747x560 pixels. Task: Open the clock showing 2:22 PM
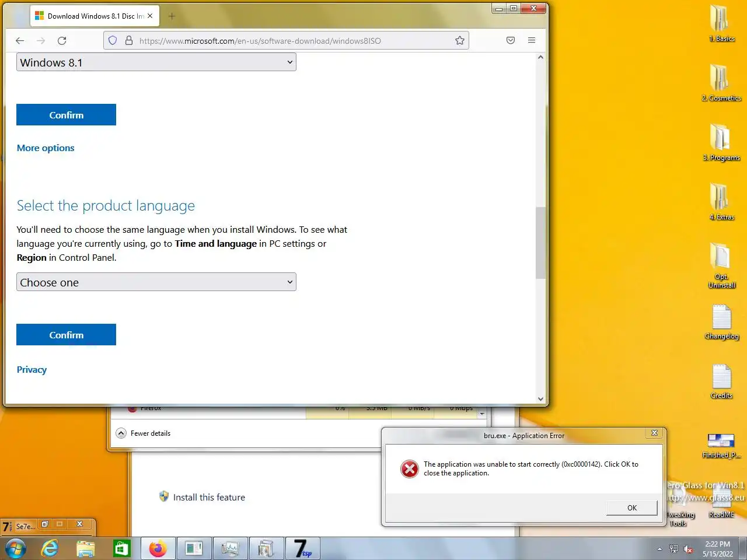[718, 549]
